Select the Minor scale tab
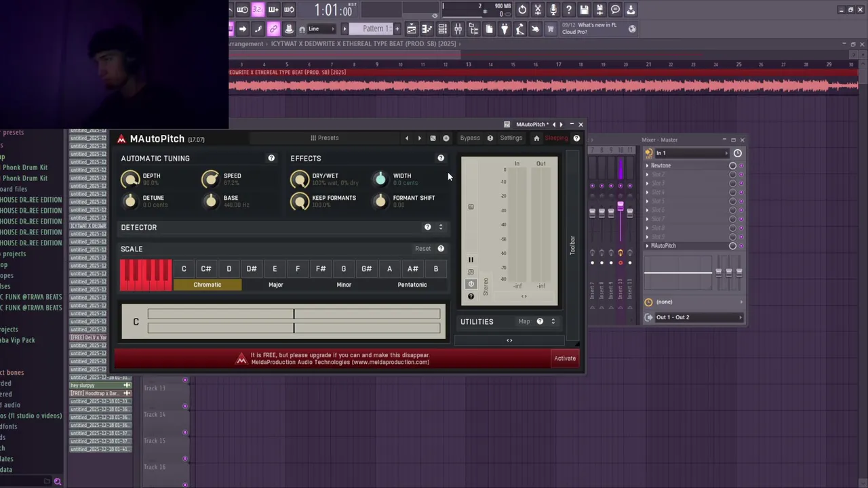 click(344, 285)
